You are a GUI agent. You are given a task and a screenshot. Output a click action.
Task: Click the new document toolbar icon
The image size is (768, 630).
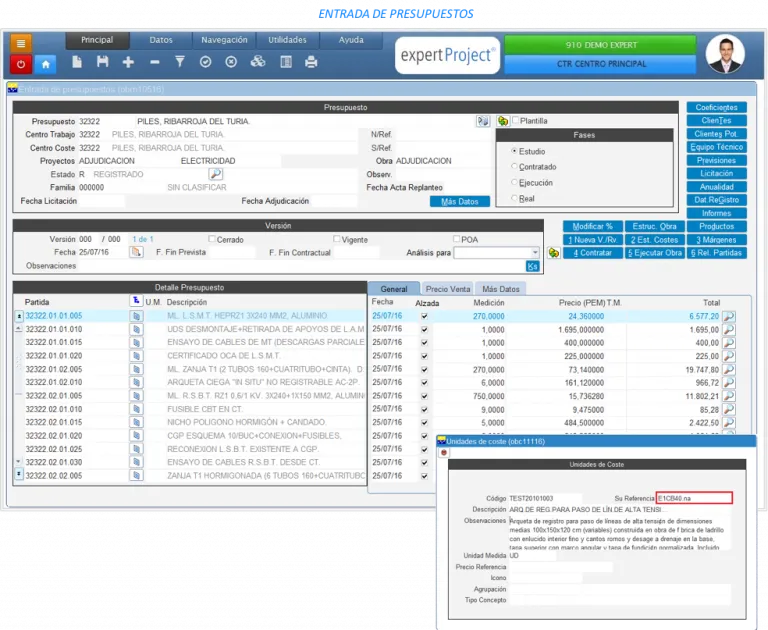coord(77,62)
